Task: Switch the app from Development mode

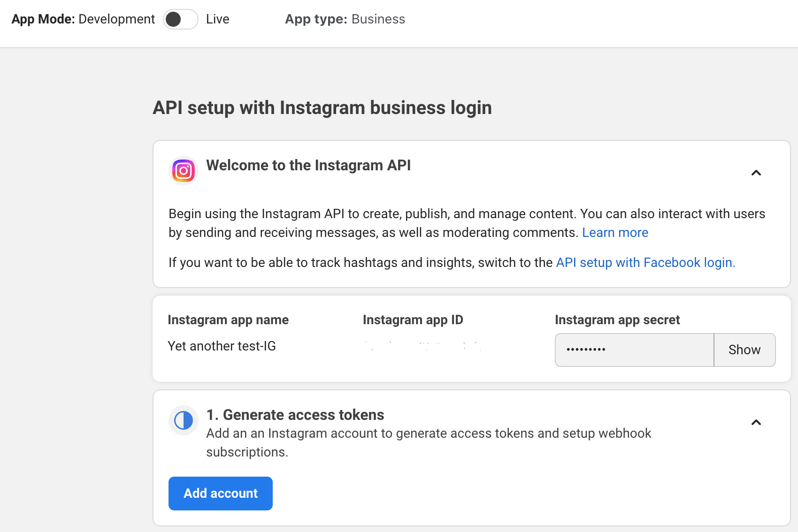Action: [x=181, y=19]
